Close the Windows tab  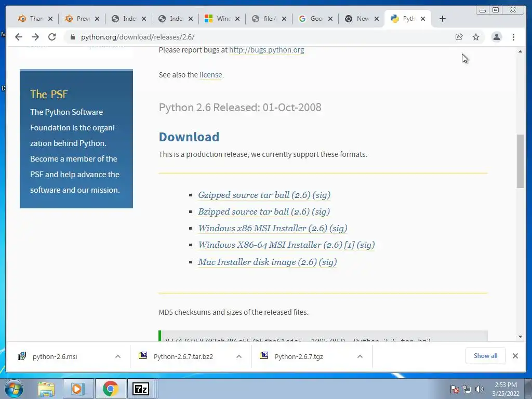[x=237, y=19]
